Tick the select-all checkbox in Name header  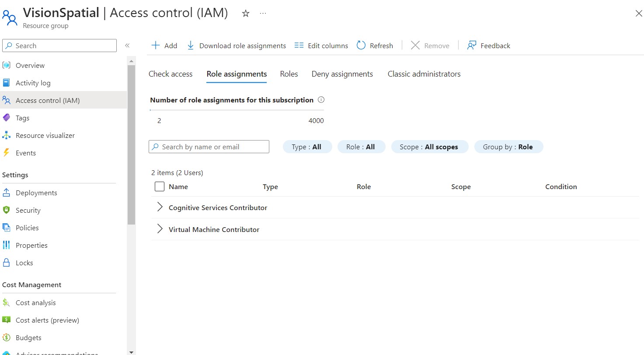click(160, 186)
